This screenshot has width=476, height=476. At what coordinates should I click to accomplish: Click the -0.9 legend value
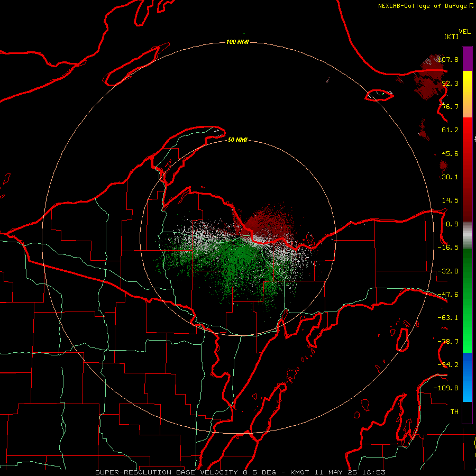coord(450,224)
